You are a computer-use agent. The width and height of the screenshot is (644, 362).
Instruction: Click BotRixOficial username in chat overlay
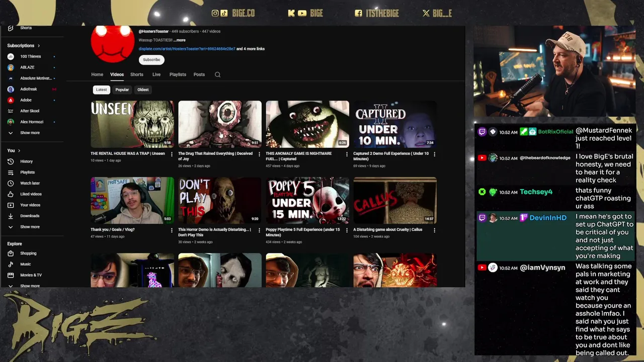pos(555,132)
